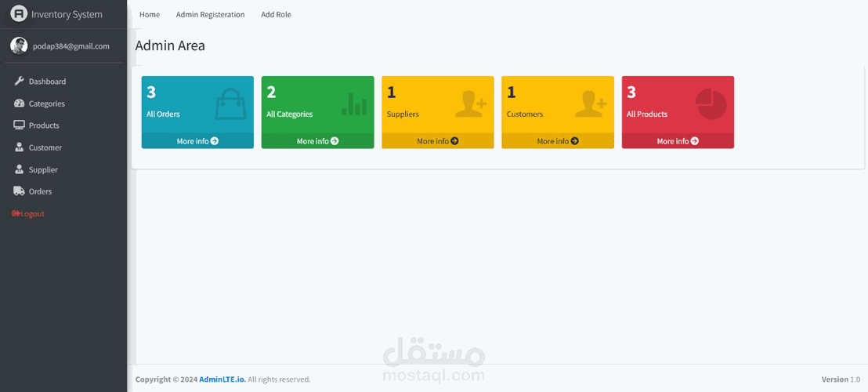The height and width of the screenshot is (392, 868).
Task: Click the add-user icon on Suppliers card
Action: coord(471,104)
